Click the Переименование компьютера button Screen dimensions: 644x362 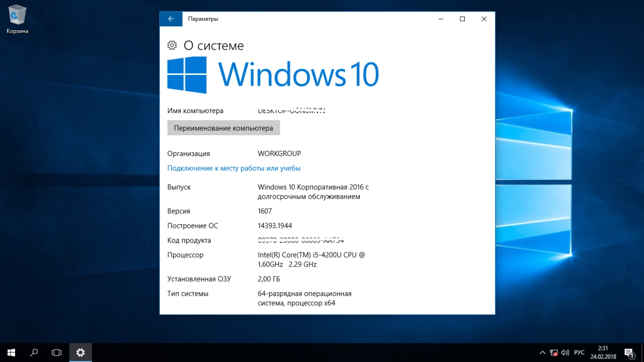223,128
